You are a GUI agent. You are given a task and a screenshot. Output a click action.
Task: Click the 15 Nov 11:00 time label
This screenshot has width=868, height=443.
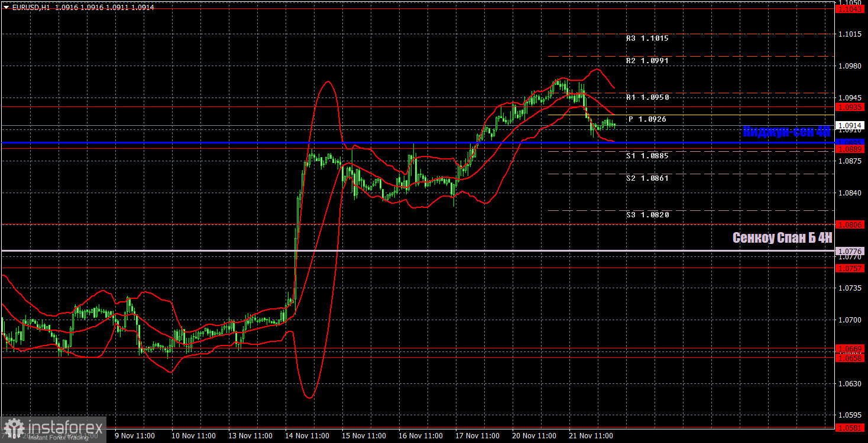point(364,436)
